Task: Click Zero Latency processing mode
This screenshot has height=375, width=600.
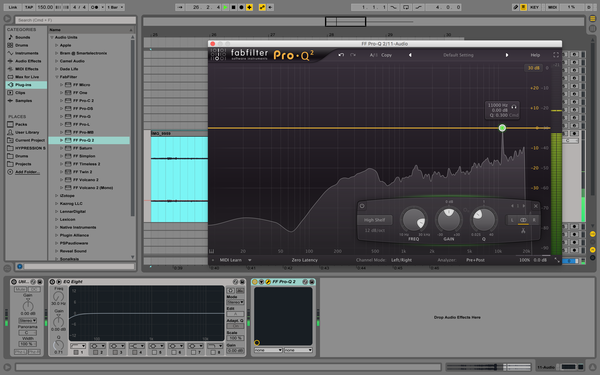Action: tap(305, 260)
